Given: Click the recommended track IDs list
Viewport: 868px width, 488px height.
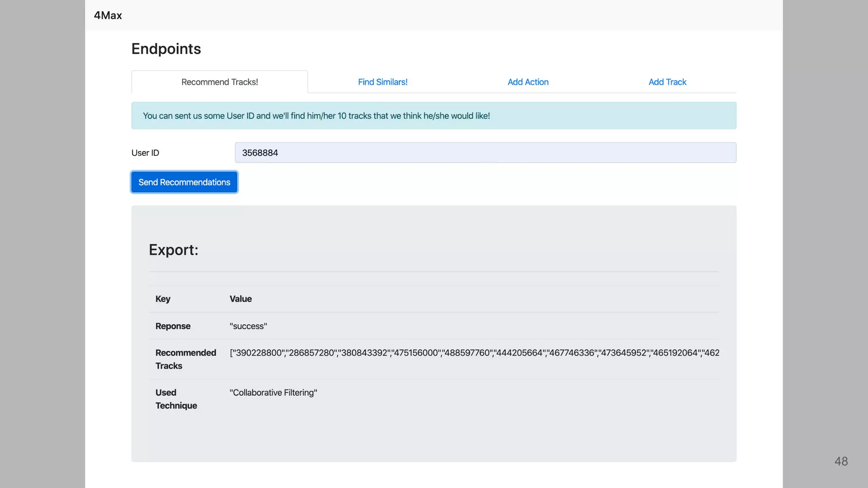Looking at the screenshot, I should coord(474,352).
